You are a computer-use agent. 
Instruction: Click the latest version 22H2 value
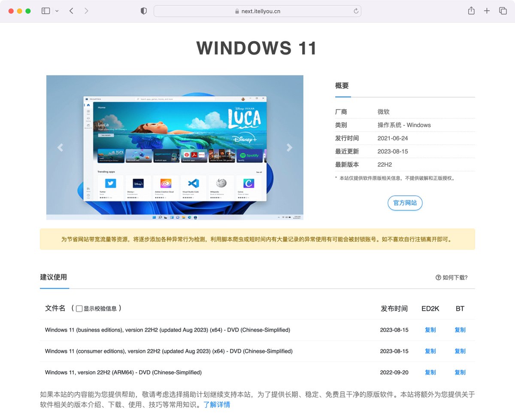[385, 164]
